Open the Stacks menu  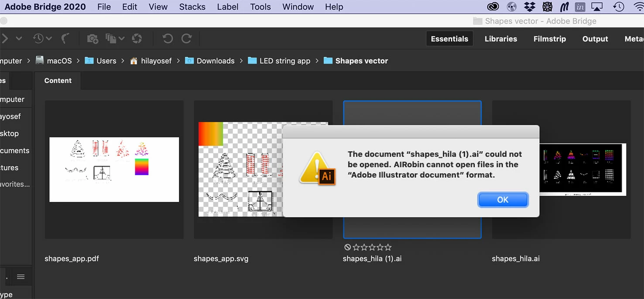click(x=192, y=7)
